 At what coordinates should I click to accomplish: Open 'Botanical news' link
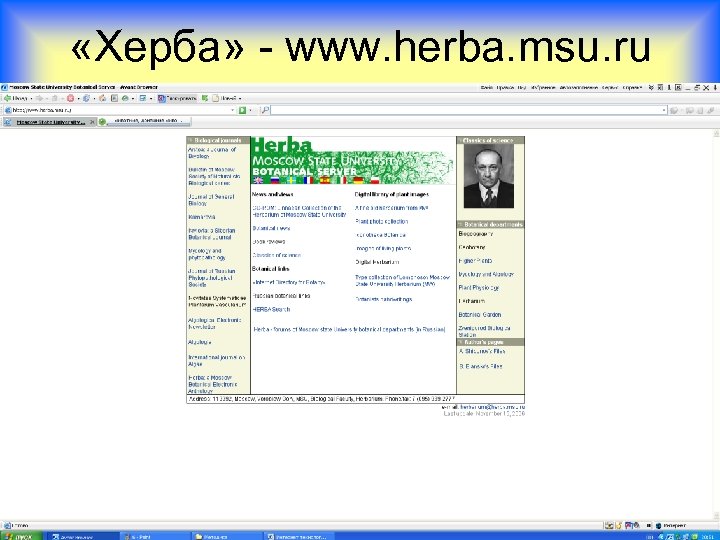pyautogui.click(x=271, y=228)
